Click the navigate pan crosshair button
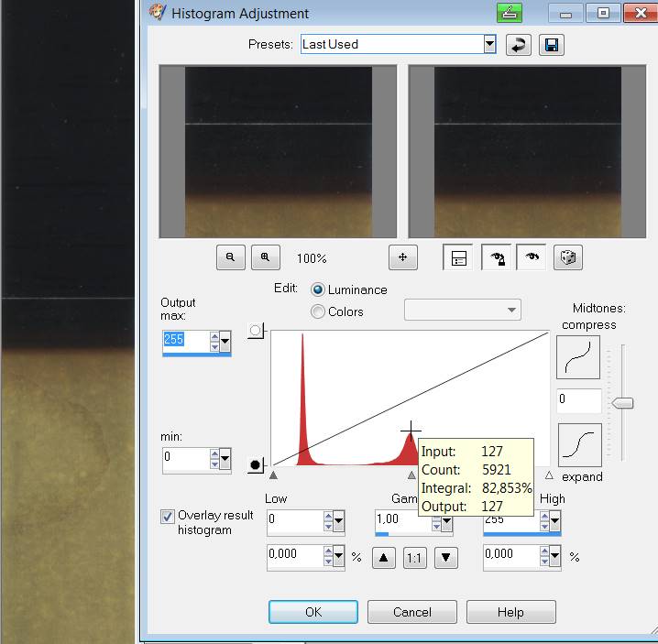Viewport: 658px width, 644px height. pos(403,258)
